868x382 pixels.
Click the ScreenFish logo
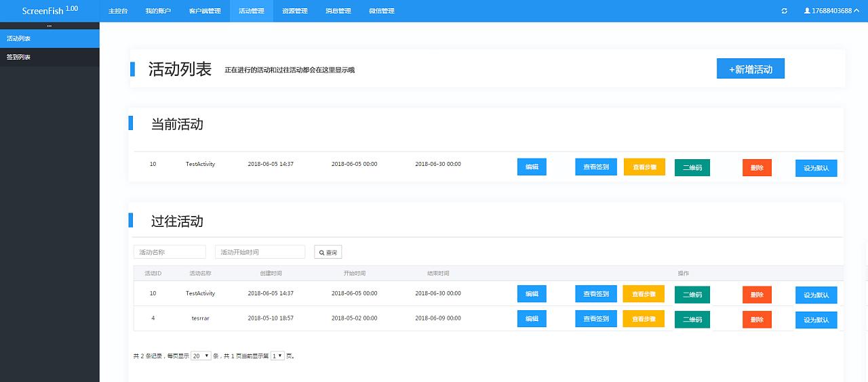(50, 10)
